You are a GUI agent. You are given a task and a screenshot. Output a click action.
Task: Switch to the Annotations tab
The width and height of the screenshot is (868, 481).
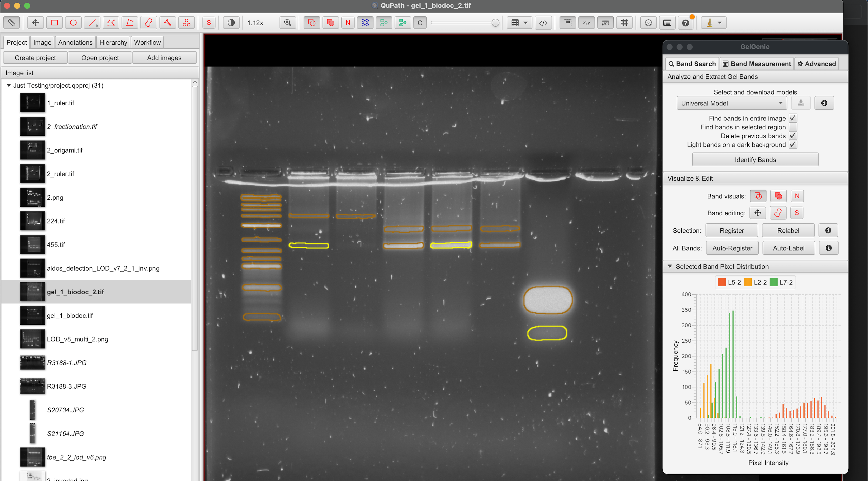point(75,43)
